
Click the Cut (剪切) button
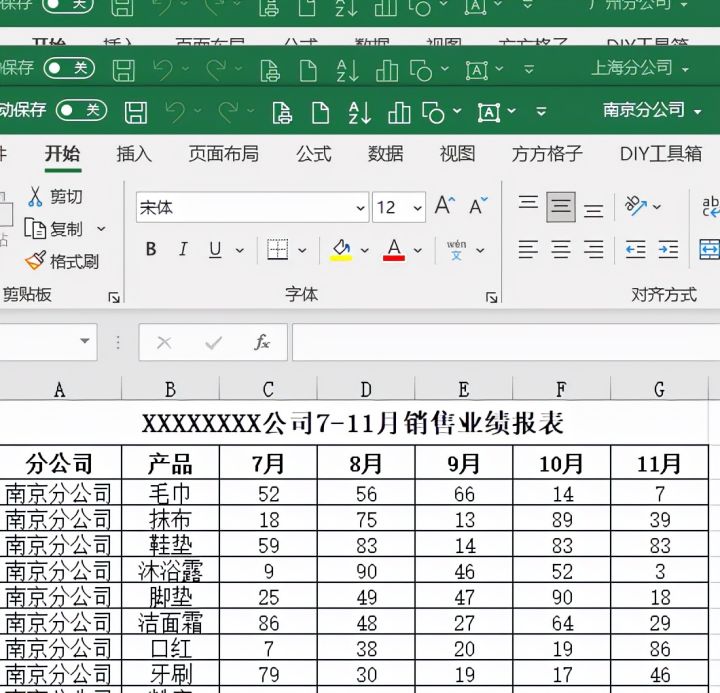tap(55, 197)
